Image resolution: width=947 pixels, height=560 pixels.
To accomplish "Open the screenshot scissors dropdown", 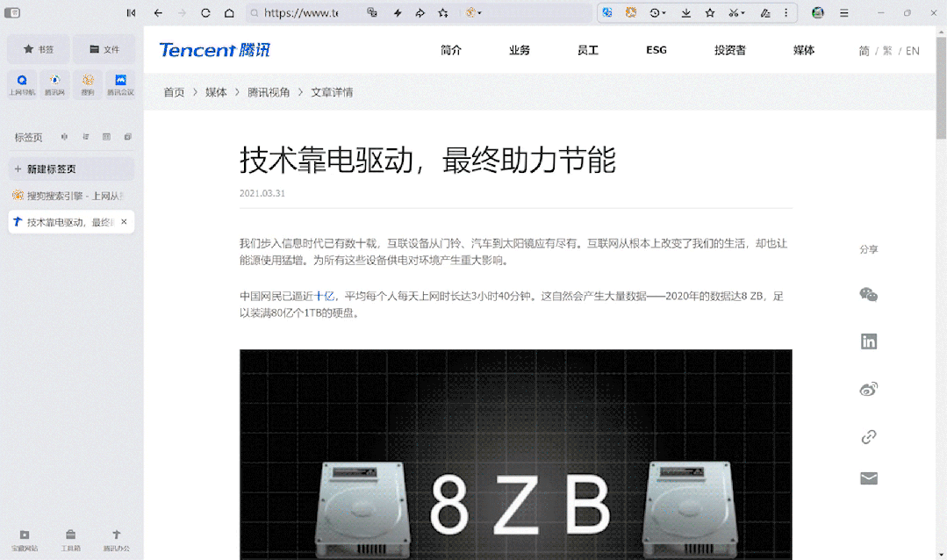I will click(x=737, y=12).
